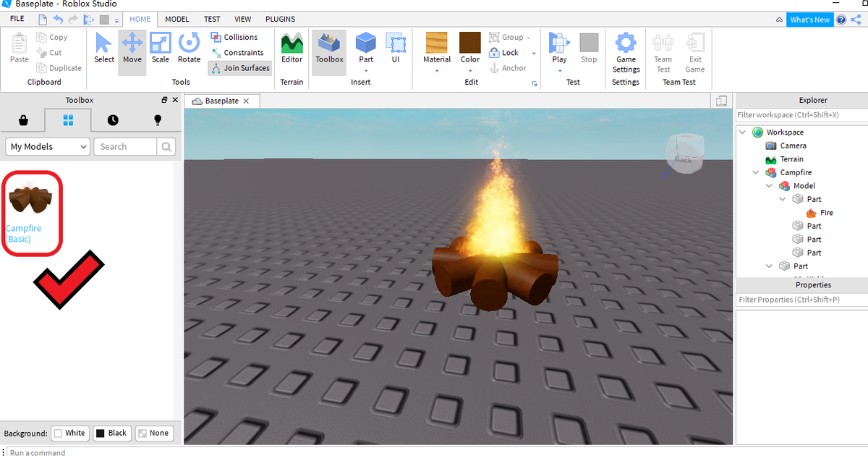Select Terrain in the Explorer tree

click(784, 159)
